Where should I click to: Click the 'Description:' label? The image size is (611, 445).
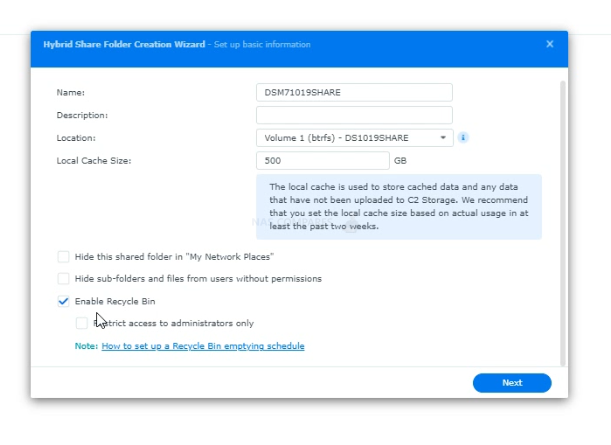[82, 115]
